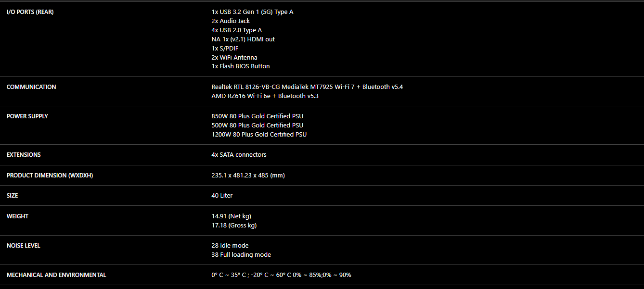The image size is (644, 289).
Task: Click the HDMI out specification line
Action: point(243,39)
